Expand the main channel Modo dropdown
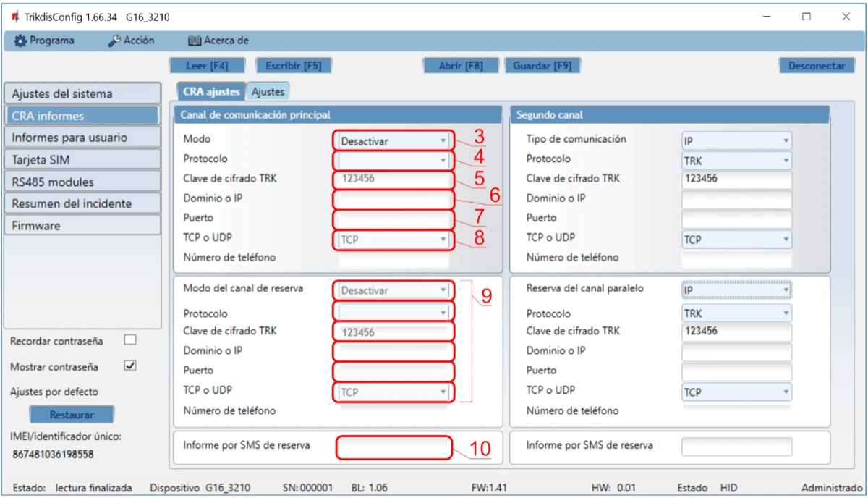 (394, 140)
